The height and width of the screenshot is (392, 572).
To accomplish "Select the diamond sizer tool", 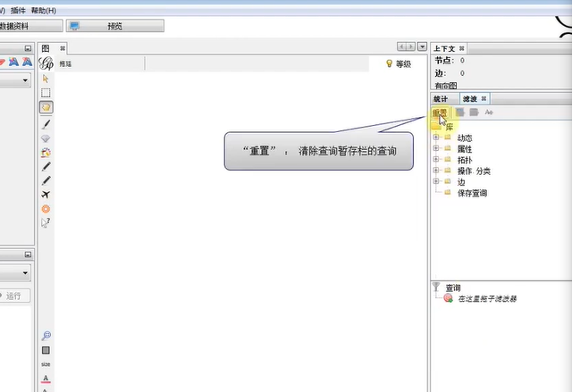I will pyautogui.click(x=46, y=138).
